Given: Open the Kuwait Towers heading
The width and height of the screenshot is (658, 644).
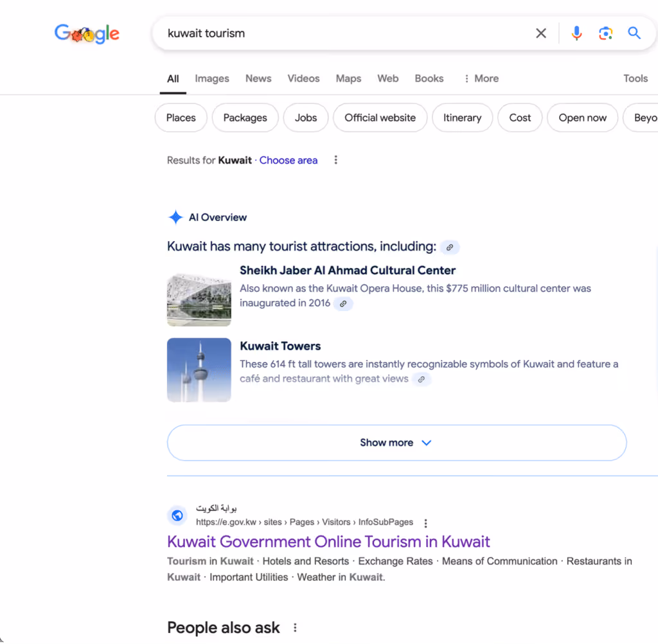Looking at the screenshot, I should click(x=280, y=346).
